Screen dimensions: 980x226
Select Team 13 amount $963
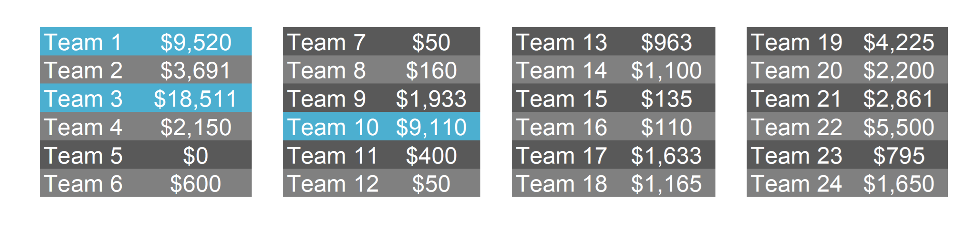point(666,42)
